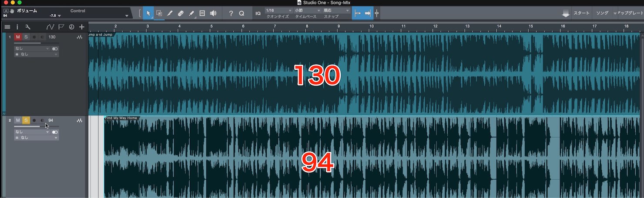Viewport: 644px width, 198px height.
Task: Toggle the automation A box icon
Action: [x=6, y=11]
